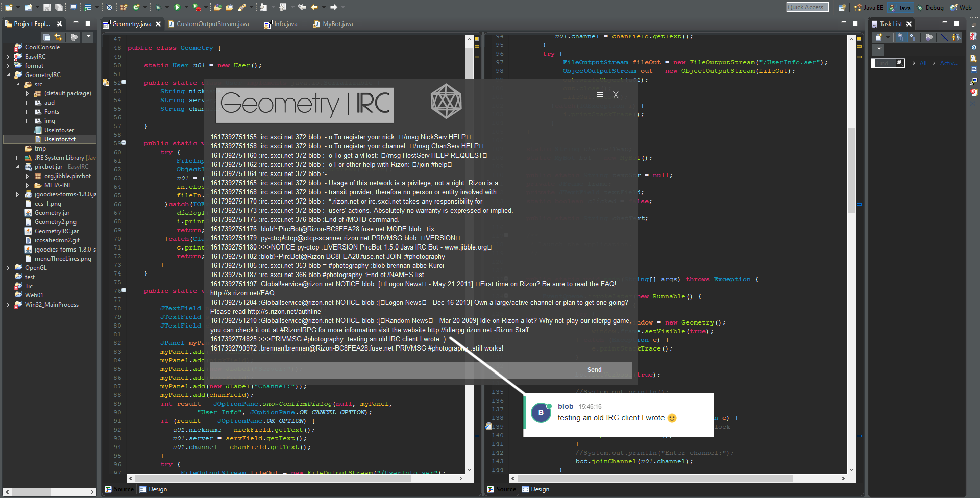980x498 pixels.
Task: Click the Quick Access search field
Action: (x=807, y=7)
